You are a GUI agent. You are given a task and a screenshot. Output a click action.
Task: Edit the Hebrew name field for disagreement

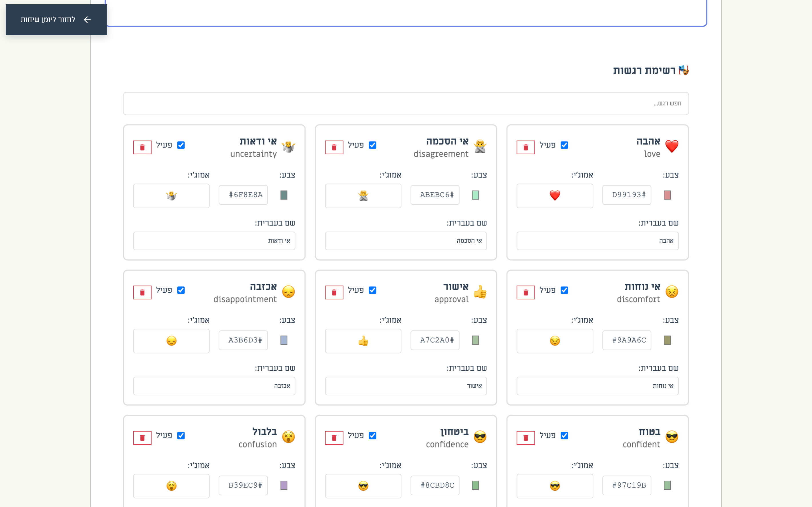[406, 241]
